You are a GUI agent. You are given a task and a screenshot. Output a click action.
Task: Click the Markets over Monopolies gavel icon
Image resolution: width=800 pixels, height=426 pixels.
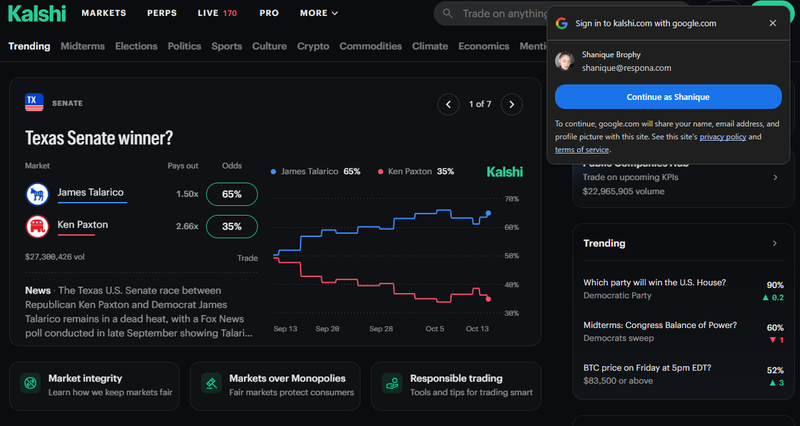(211, 383)
